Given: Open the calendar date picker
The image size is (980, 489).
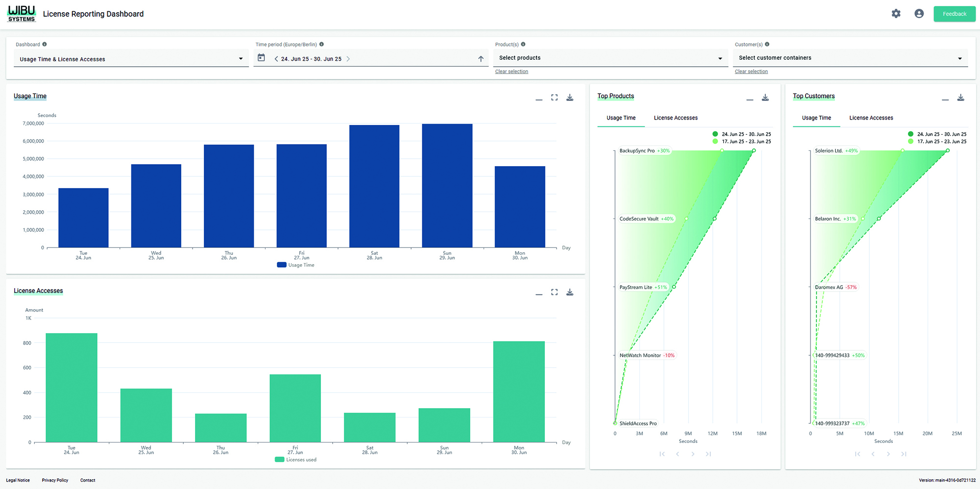Looking at the screenshot, I should 261,58.
